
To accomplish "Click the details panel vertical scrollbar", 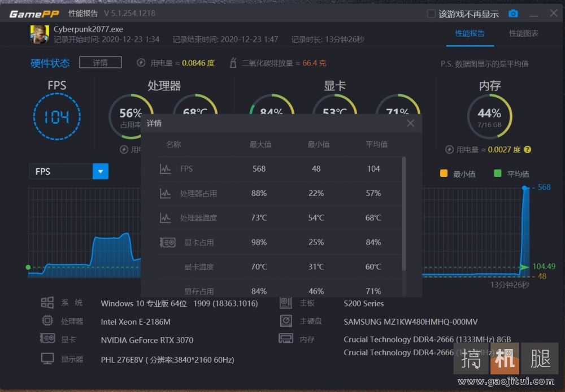I will click(404, 214).
